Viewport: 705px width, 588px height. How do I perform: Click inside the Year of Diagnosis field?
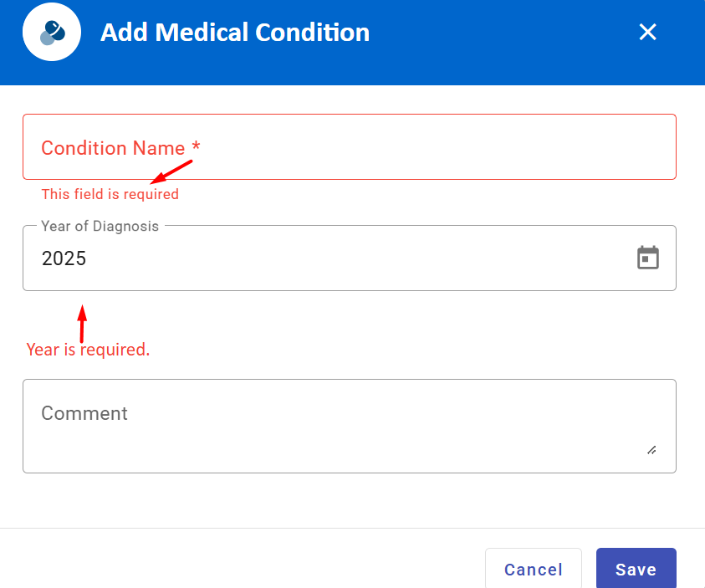tap(335, 258)
